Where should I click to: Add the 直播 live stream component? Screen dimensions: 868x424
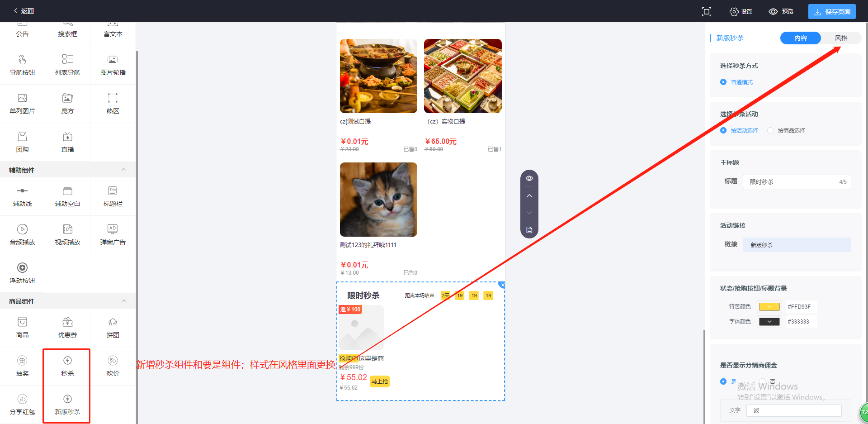67,142
